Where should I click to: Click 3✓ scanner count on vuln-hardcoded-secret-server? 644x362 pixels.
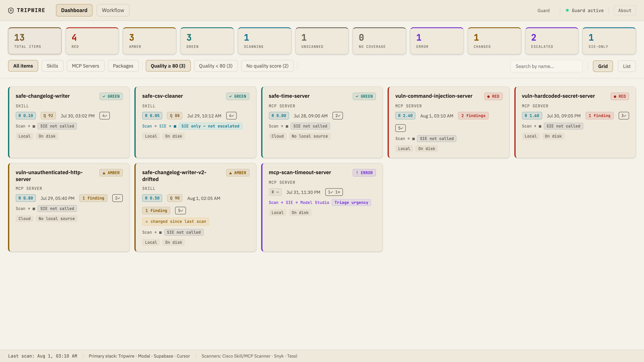pos(624,116)
